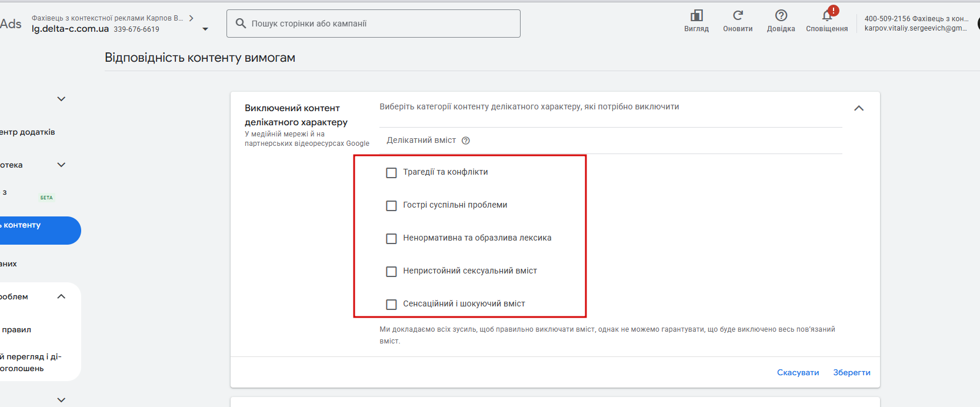Collapse the excluded content card chevron
The height and width of the screenshot is (407, 980).
pyautogui.click(x=859, y=108)
